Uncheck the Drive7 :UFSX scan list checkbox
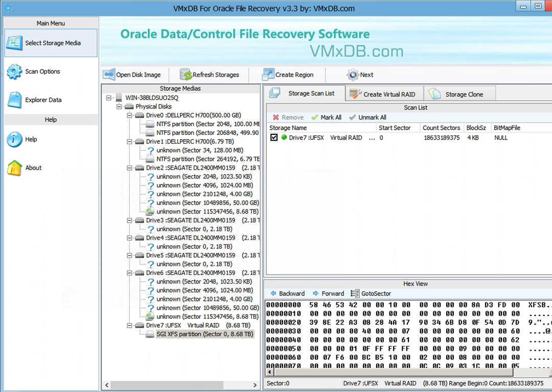Screen dimensions: 552x392 tap(274, 137)
